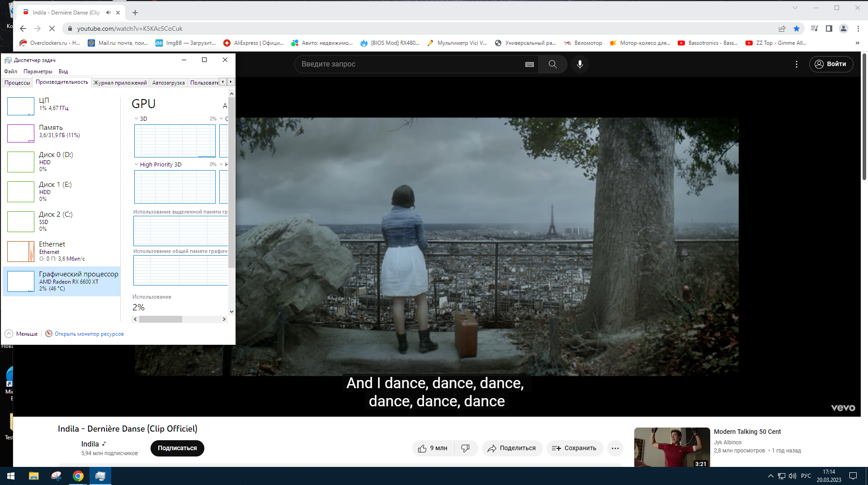Switch input language РУС in tray
This screenshot has height=485, width=868.
click(x=806, y=476)
